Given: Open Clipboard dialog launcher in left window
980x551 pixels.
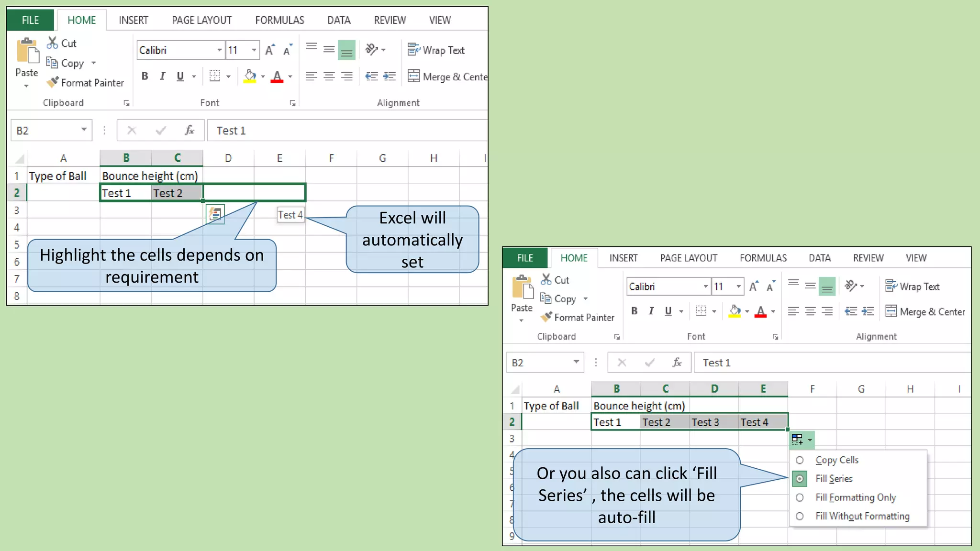Looking at the screenshot, I should click(126, 103).
